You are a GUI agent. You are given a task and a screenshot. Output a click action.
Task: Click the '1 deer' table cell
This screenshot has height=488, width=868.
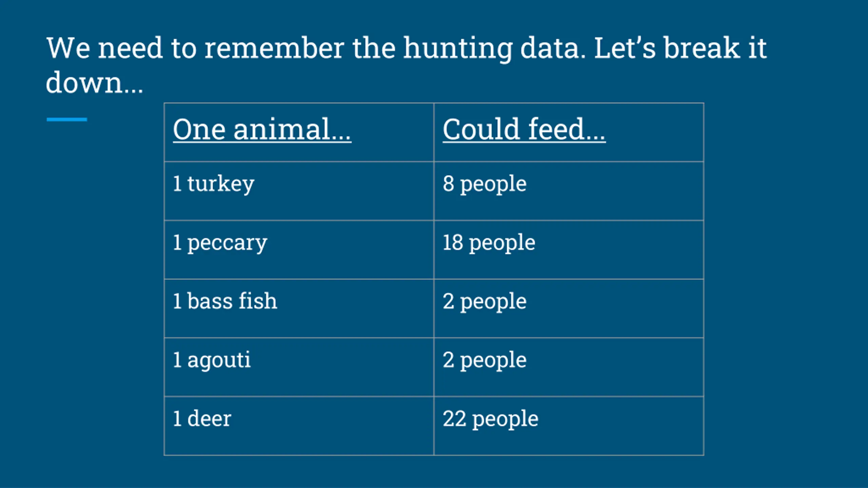coord(299,426)
